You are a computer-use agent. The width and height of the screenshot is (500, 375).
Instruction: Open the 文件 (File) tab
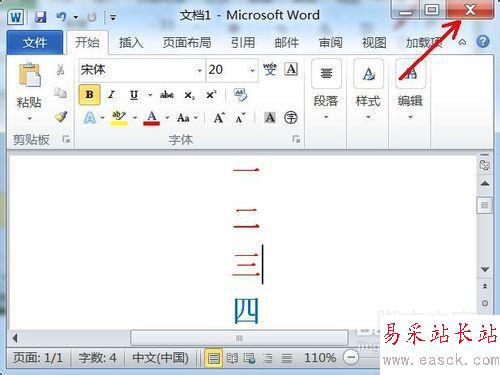click(x=35, y=42)
